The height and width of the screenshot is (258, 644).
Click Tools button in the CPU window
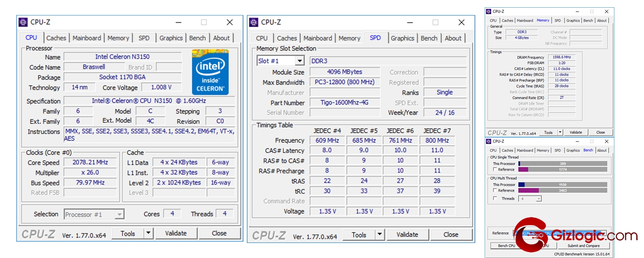pos(128,233)
